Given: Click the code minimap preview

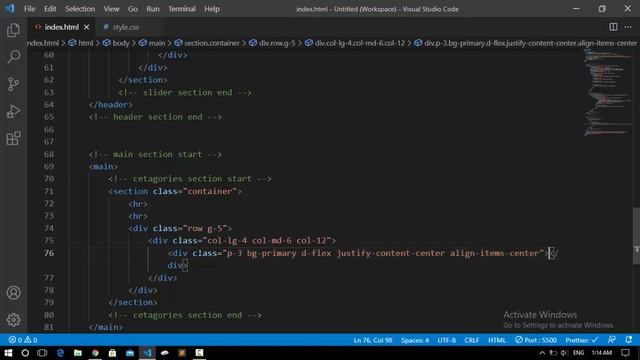Looking at the screenshot, I should pyautogui.click(x=607, y=92).
